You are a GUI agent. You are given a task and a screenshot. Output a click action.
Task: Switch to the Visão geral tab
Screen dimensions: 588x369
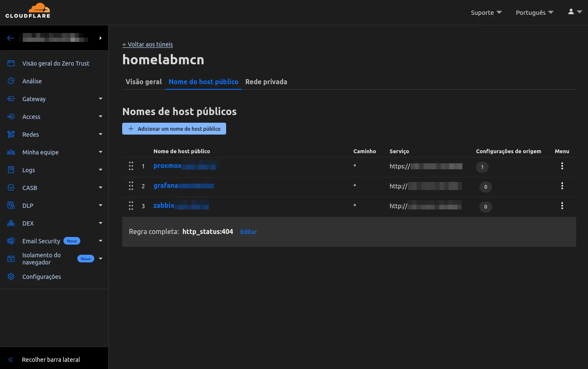click(144, 82)
